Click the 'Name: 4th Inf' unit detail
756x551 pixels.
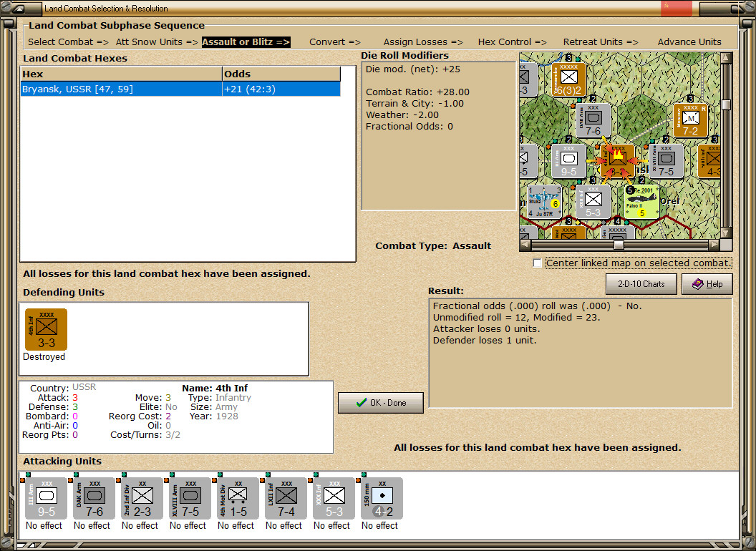click(215, 388)
